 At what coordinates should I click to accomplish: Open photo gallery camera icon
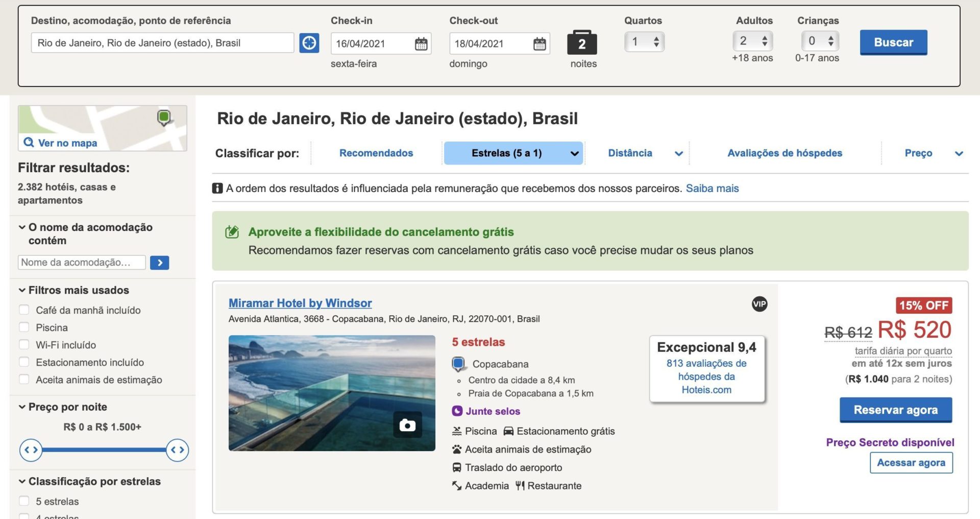(x=407, y=424)
